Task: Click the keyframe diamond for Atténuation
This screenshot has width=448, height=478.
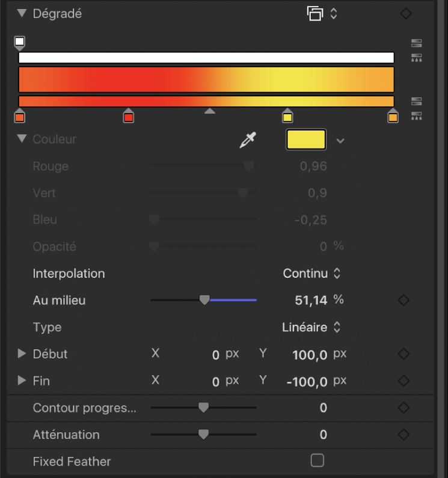Action: [x=404, y=435]
